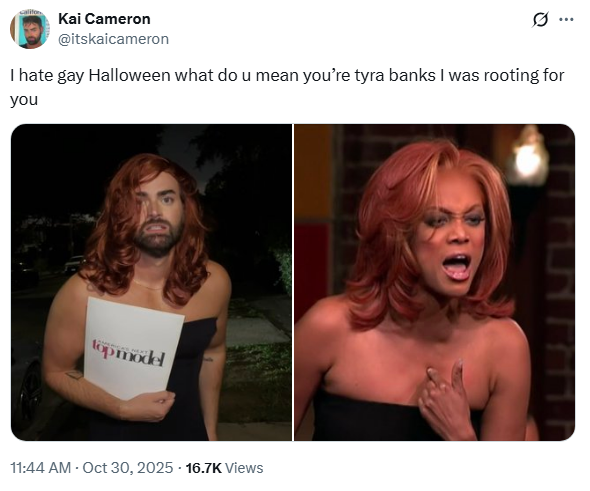Open the Kai Cameron display name link

click(x=104, y=19)
